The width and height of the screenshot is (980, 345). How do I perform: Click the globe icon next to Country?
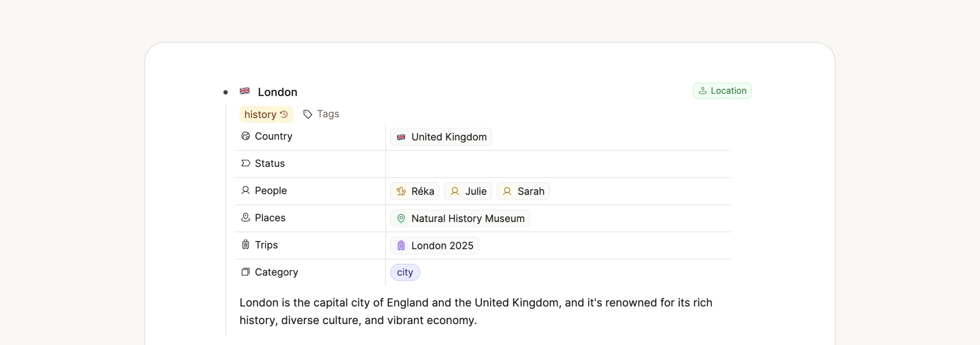pyautogui.click(x=246, y=136)
